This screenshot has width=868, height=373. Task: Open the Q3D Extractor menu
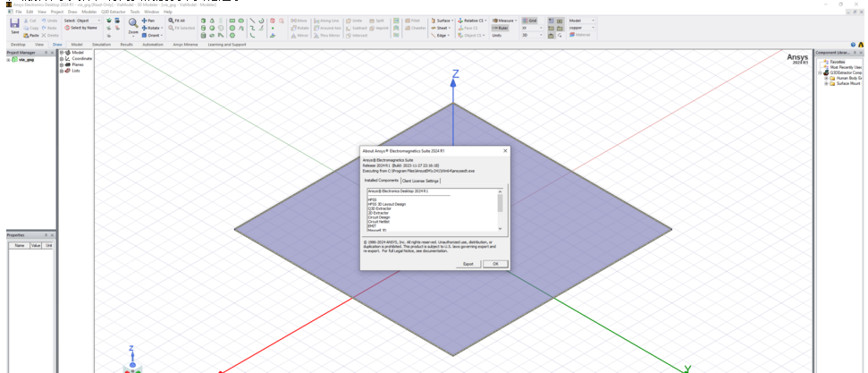(x=114, y=12)
